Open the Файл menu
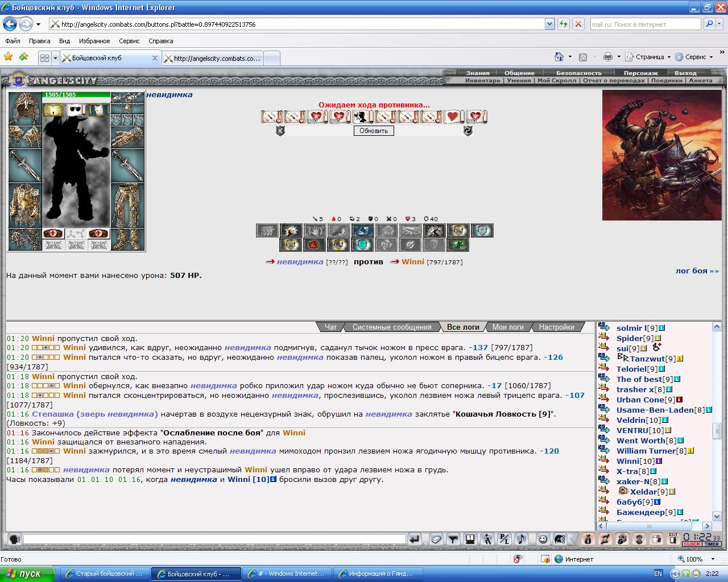Image resolution: width=728 pixels, height=582 pixels. tap(13, 41)
